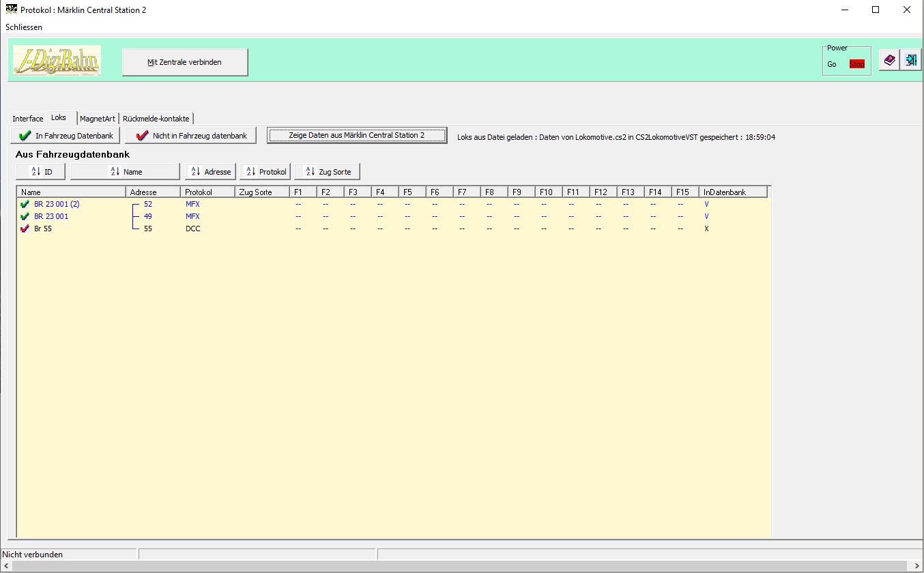Screen dimensions: 924x573
Task: Sort list by Protokol button
Action: pyautogui.click(x=265, y=172)
